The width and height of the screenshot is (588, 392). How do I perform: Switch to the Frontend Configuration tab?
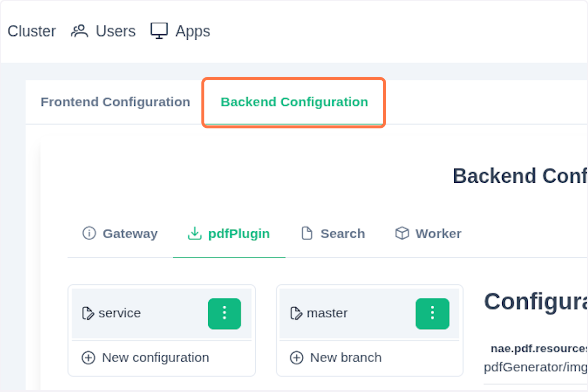116,102
